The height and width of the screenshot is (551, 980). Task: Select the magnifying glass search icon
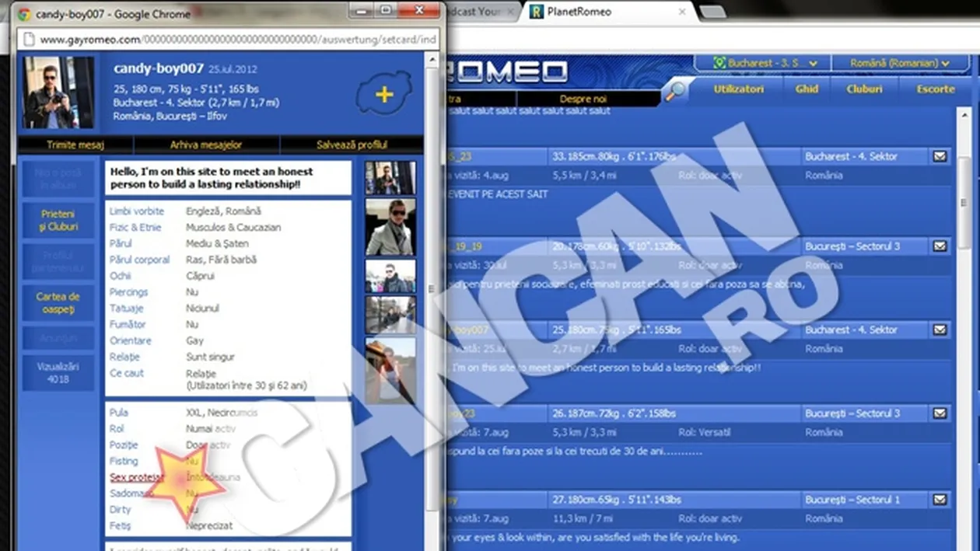[677, 89]
